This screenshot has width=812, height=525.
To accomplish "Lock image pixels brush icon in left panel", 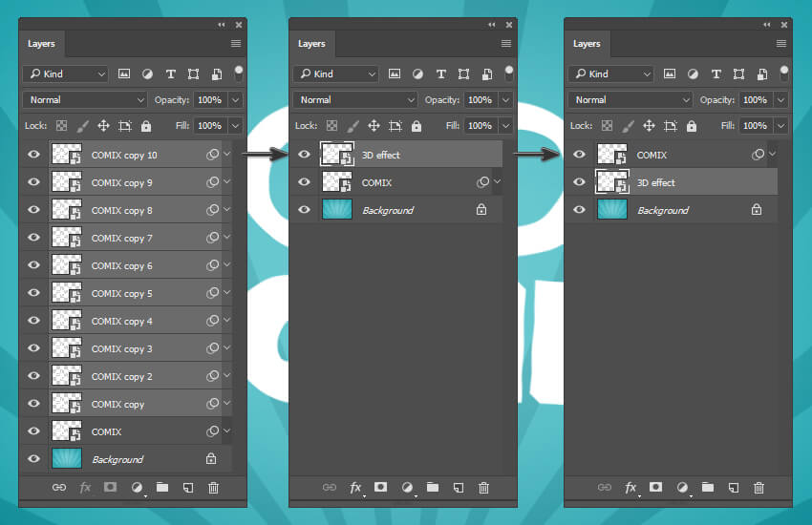I will [82, 126].
